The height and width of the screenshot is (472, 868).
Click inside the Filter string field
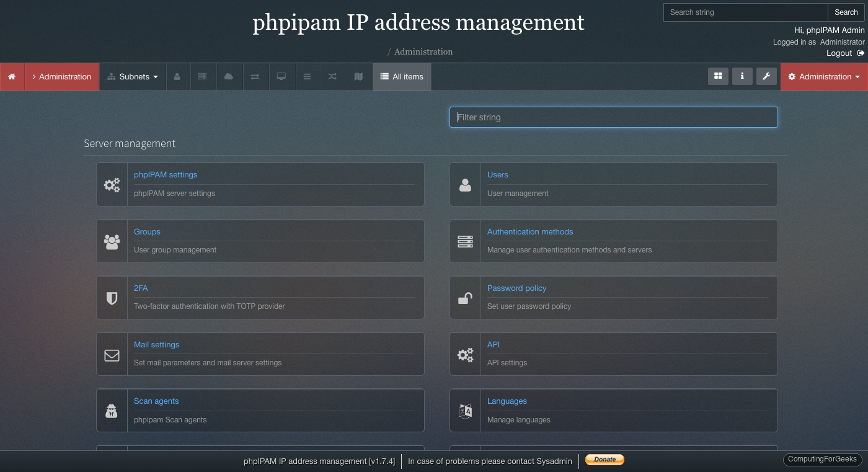pyautogui.click(x=613, y=117)
